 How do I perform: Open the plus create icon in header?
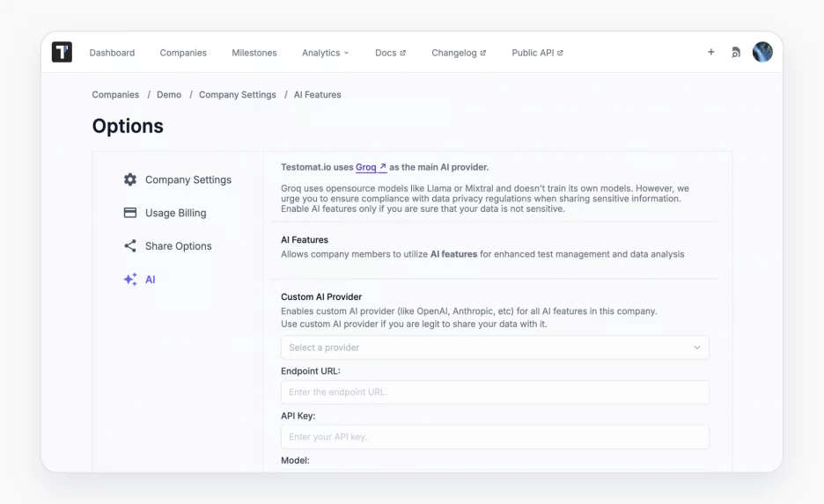tap(710, 52)
